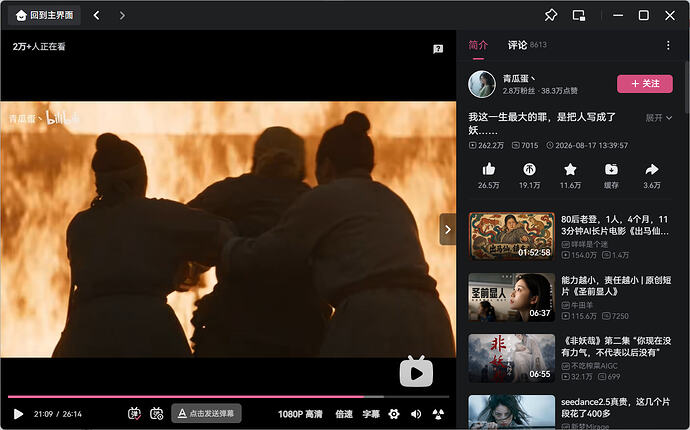The width and height of the screenshot is (690, 430).
Task: Open danmaku settings icon
Action: pyautogui.click(x=157, y=414)
